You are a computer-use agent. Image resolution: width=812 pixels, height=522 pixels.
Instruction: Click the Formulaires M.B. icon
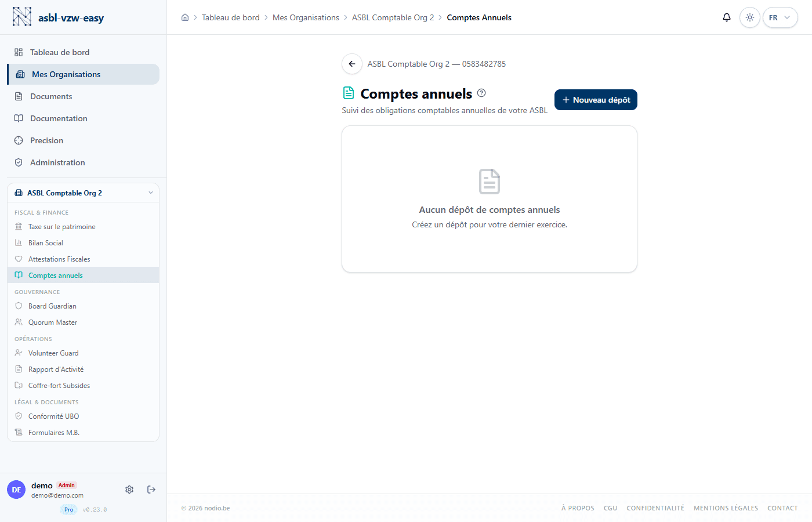coord(19,433)
